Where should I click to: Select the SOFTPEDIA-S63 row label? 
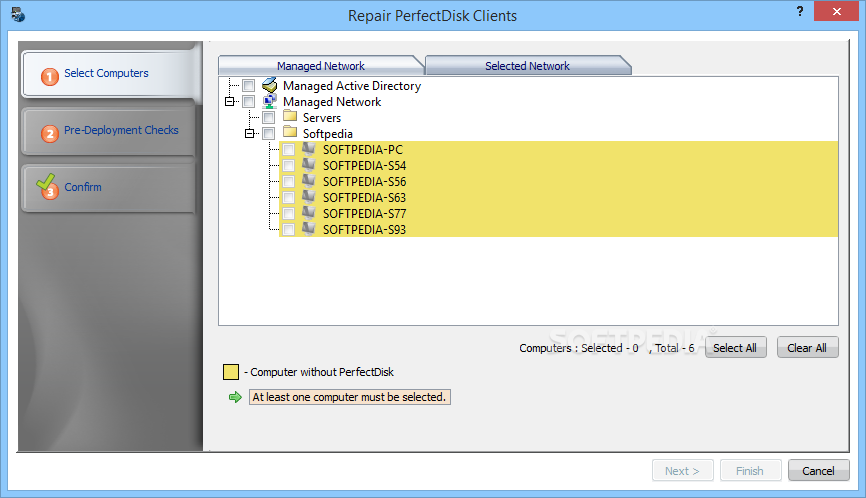point(365,198)
